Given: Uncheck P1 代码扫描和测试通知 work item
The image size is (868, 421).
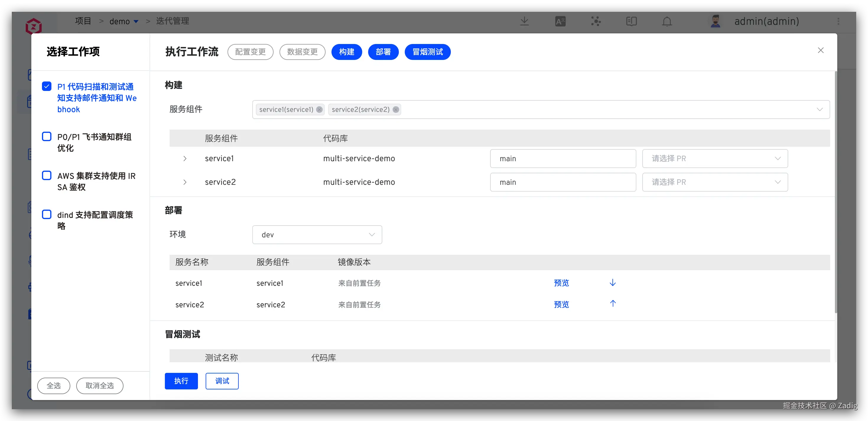Looking at the screenshot, I should point(46,86).
